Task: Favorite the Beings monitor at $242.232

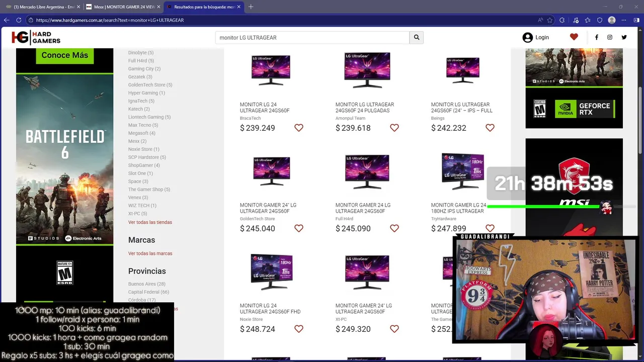Action: coord(490,128)
